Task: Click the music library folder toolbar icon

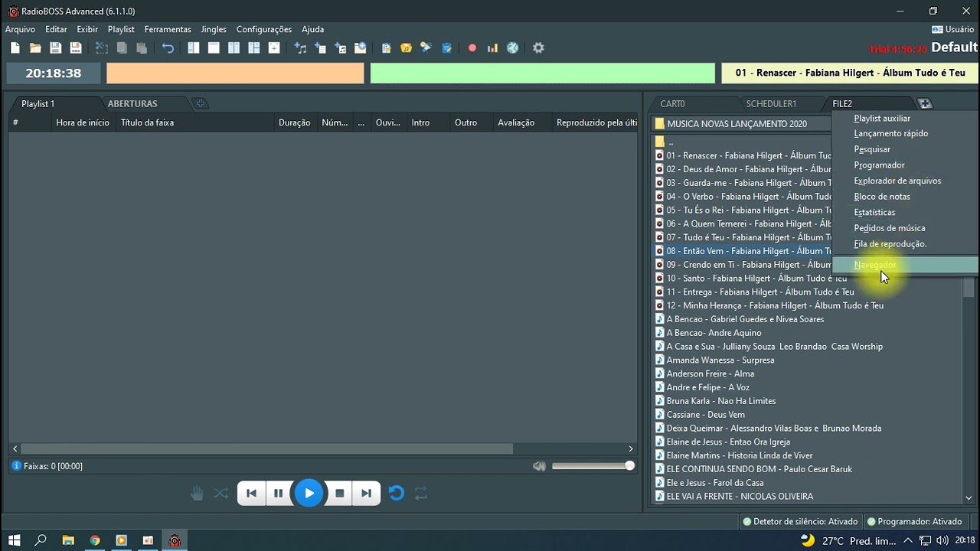Action: (x=406, y=47)
